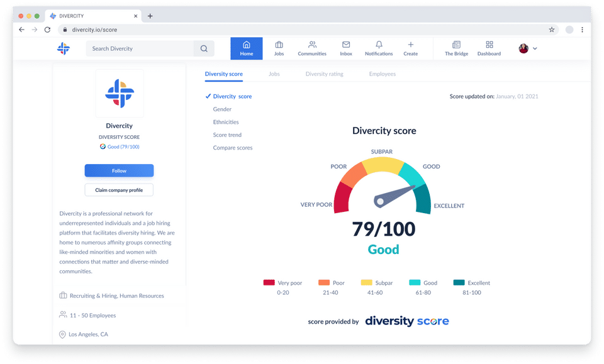This screenshot has height=364, width=604.
Task: Click the Divercity logo in the header
Action: pos(64,48)
